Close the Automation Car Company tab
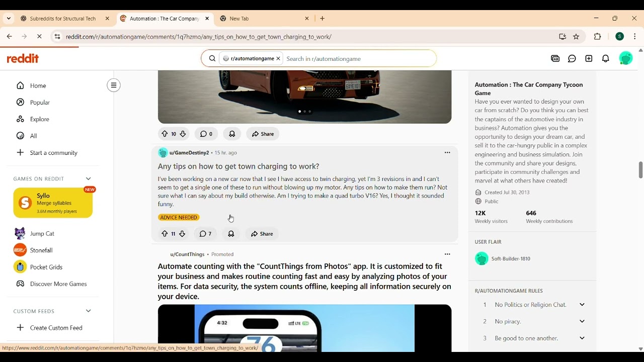Image resolution: width=644 pixels, height=362 pixels. click(207, 19)
